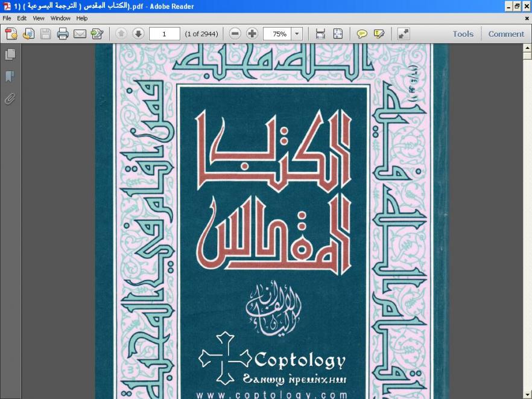Print the document using the printer icon
Screen dimensions: 532x399
(x=63, y=34)
